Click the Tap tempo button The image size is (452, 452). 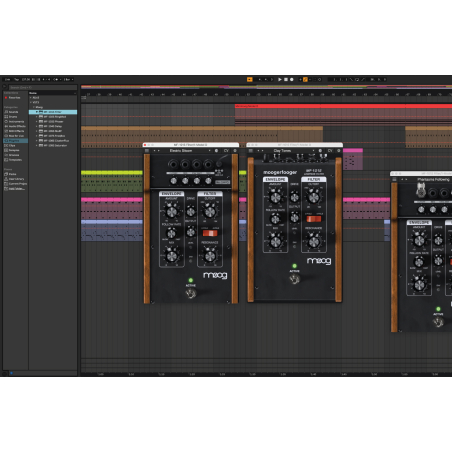click(17, 80)
